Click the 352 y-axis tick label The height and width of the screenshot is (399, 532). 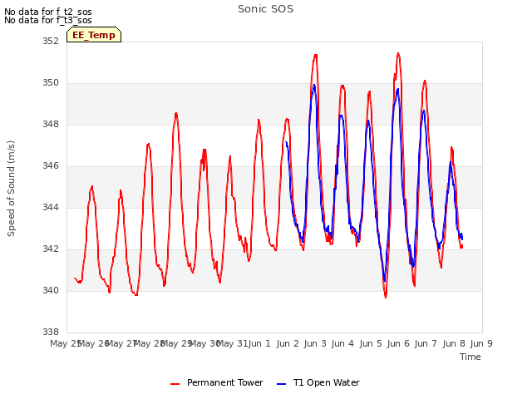coord(51,41)
